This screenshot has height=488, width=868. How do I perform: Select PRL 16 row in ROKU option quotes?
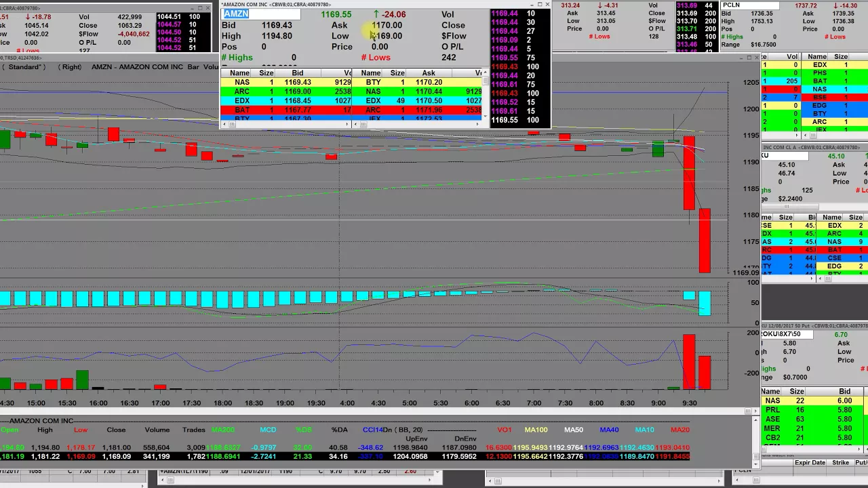click(x=814, y=410)
